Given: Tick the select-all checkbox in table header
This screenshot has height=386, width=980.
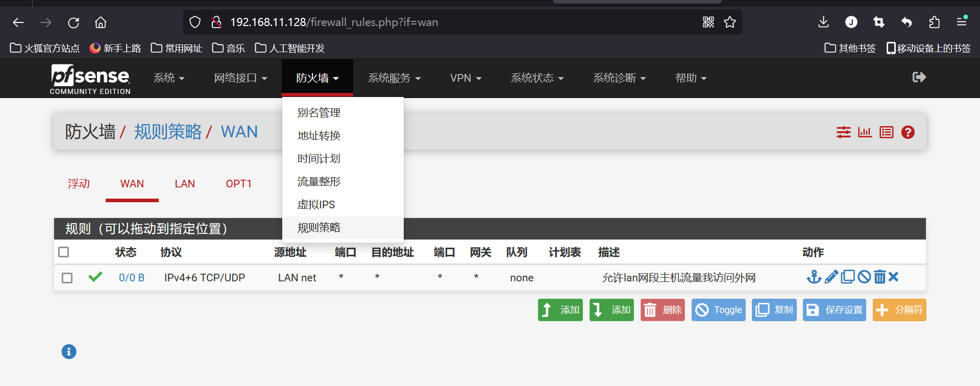Looking at the screenshot, I should (x=64, y=252).
